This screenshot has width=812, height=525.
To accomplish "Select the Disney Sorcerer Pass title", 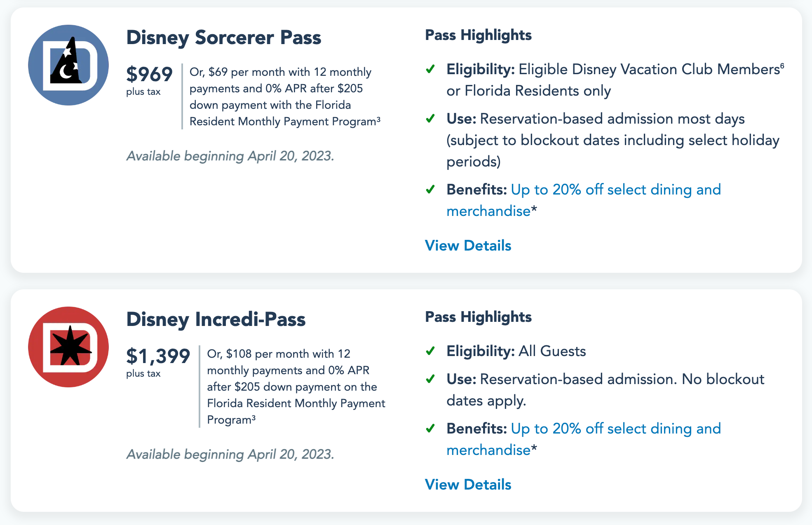I will pyautogui.click(x=223, y=37).
